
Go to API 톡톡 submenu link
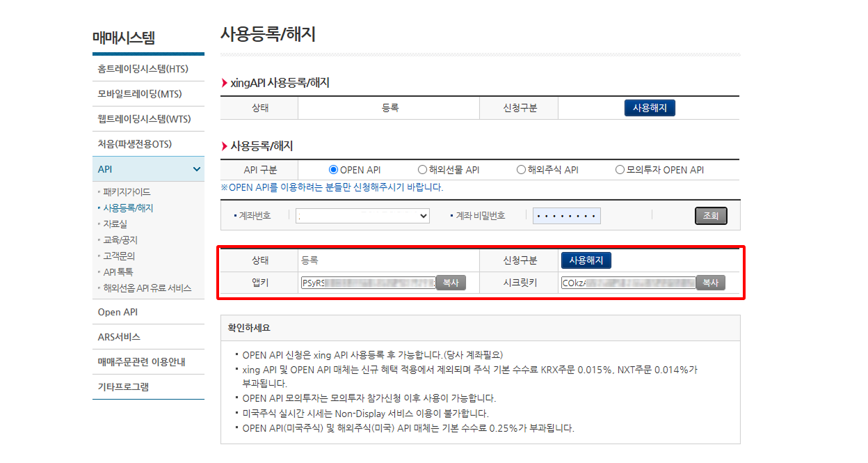click(118, 272)
